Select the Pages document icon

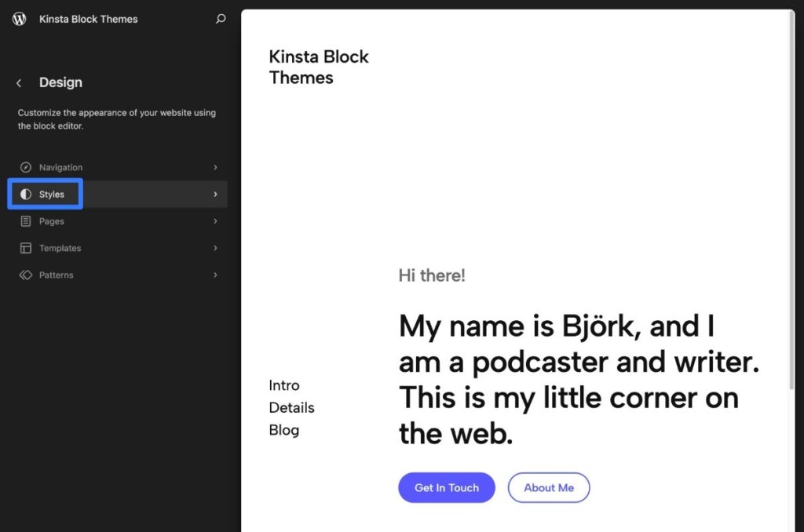(24, 220)
